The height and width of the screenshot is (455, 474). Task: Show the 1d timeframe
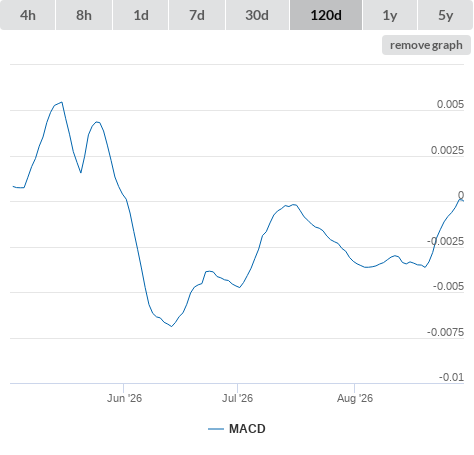(141, 15)
